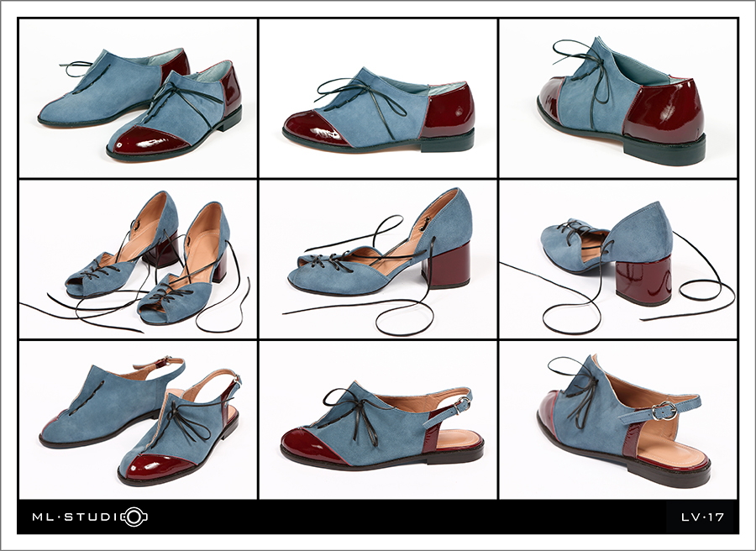Open the oxford shoe rear-view photo
Screen dimensions: 756x551
618,98
